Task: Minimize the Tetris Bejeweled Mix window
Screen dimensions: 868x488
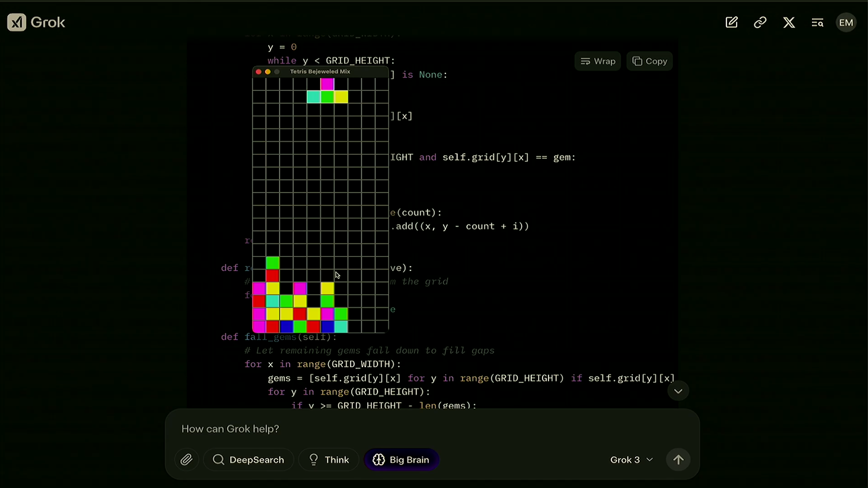Action: (268, 71)
